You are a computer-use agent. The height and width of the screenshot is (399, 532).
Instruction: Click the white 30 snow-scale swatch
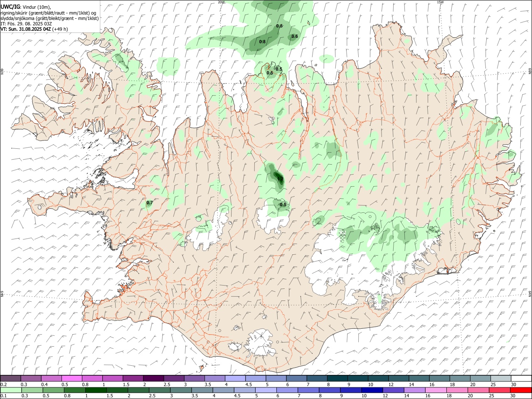[x=521, y=379]
